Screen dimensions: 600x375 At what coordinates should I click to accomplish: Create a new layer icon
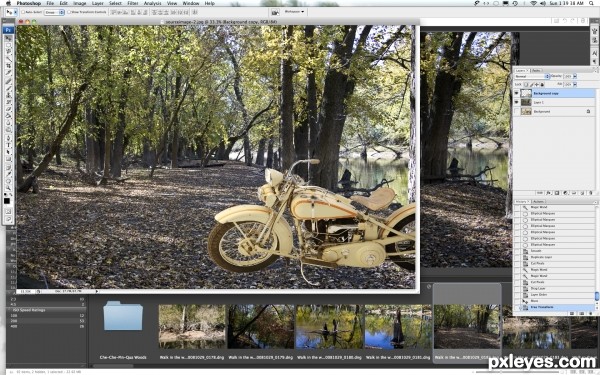(x=582, y=193)
